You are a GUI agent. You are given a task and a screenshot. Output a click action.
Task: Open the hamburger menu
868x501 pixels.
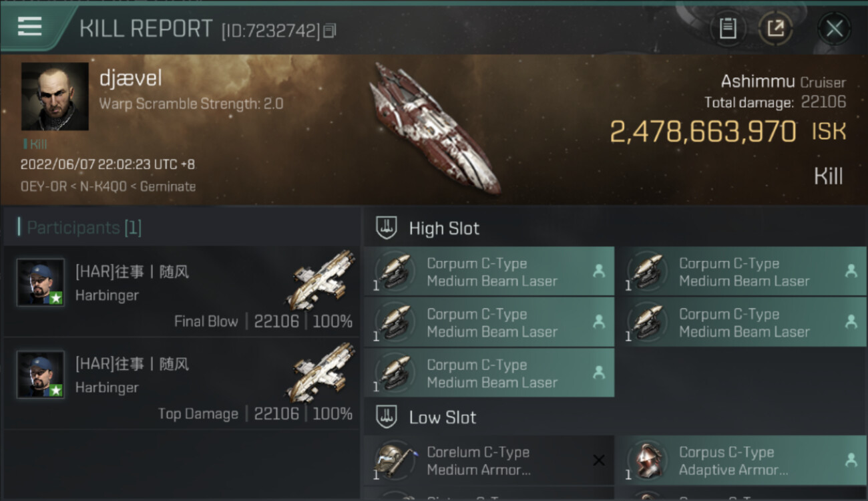pos(29,27)
